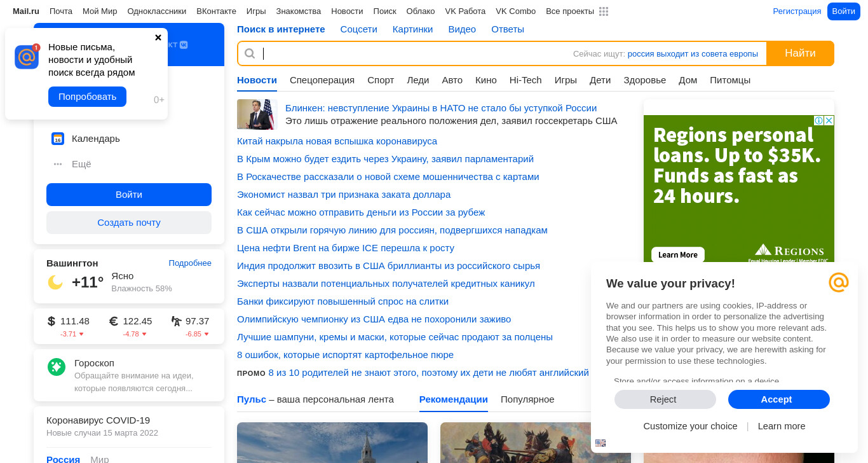Click Создать почту button
The height and width of the screenshot is (463, 868).
(129, 223)
